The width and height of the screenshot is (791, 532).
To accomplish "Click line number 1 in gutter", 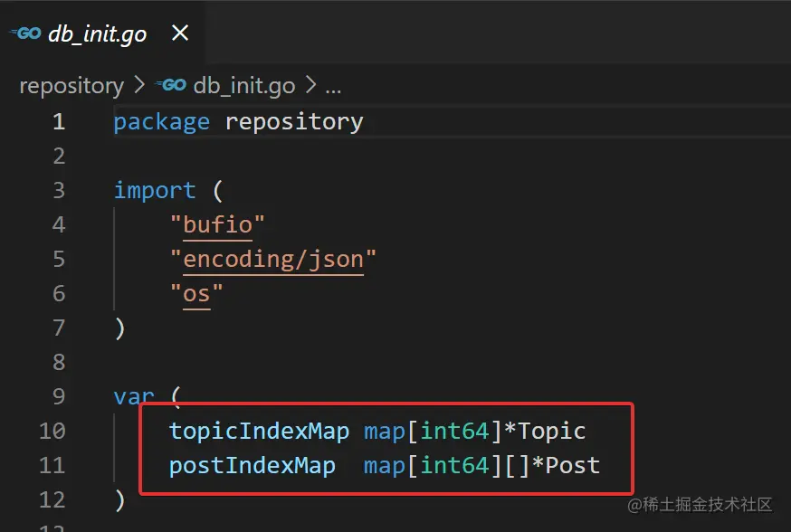I will [59, 121].
